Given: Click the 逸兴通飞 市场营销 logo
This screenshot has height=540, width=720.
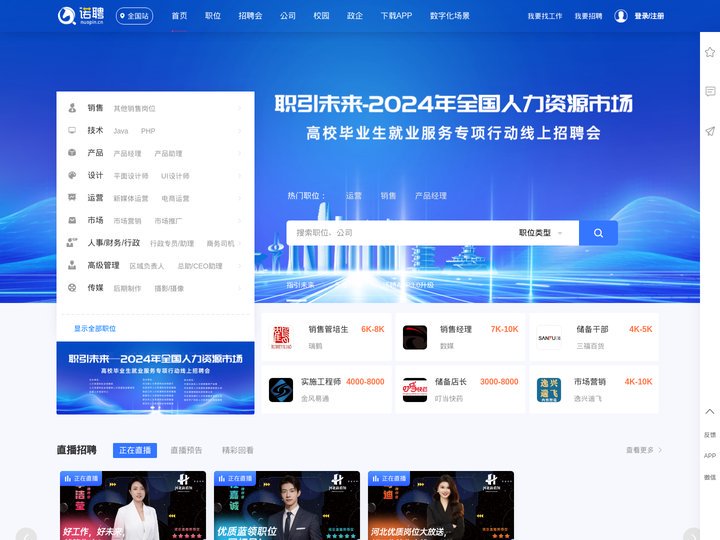Looking at the screenshot, I should pyautogui.click(x=549, y=390).
